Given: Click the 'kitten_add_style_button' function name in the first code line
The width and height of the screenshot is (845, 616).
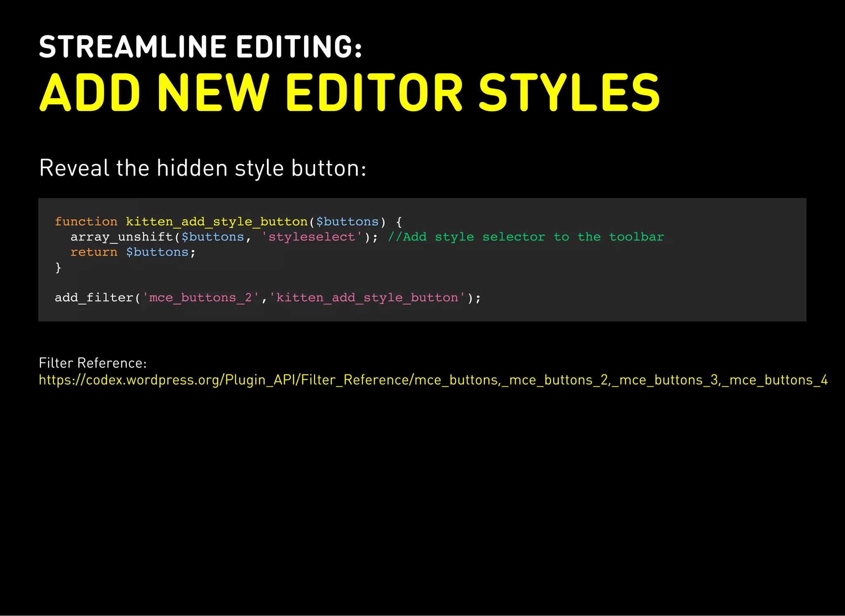Looking at the screenshot, I should coord(217,222).
